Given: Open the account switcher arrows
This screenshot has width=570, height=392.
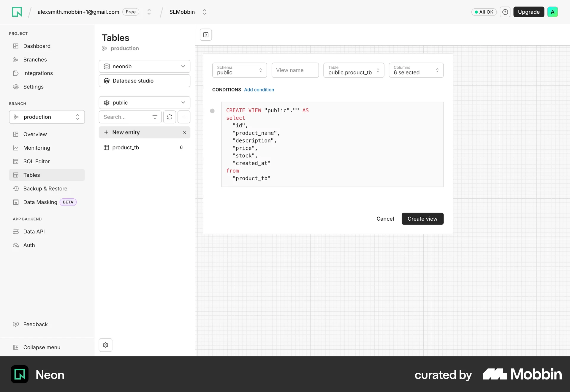Looking at the screenshot, I should click(149, 12).
